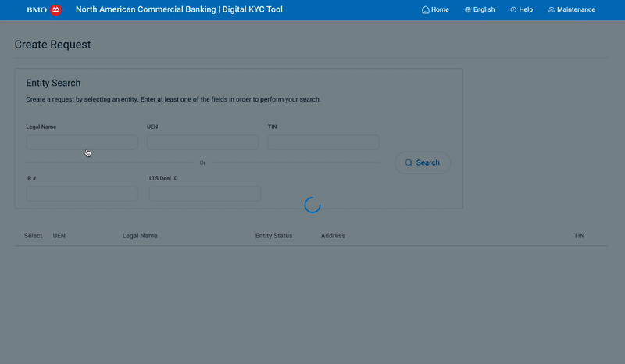625x364 pixels.
Task: Click the Address column header
Action: tap(333, 236)
